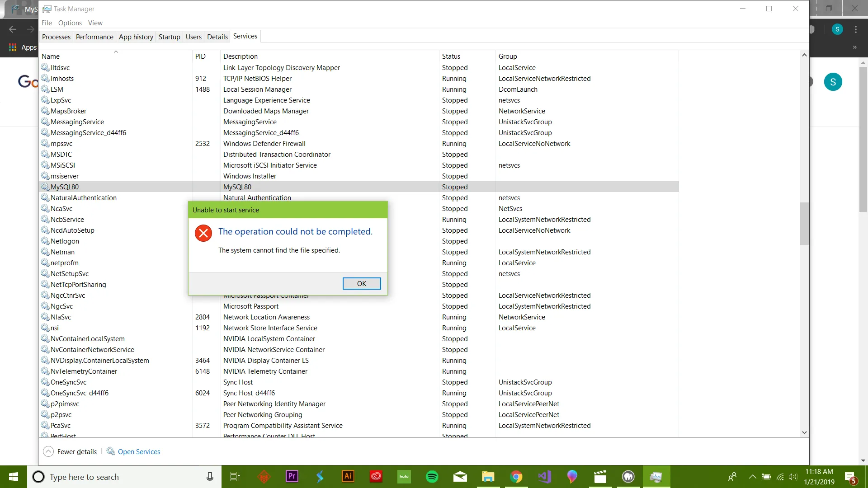Sort services by Name column header
The width and height of the screenshot is (868, 488).
[51, 56]
